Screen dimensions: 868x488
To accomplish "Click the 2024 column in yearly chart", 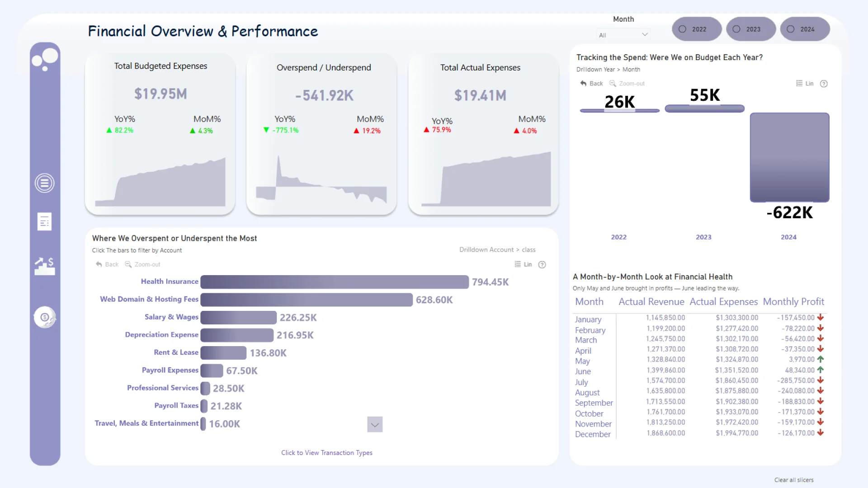I will [x=789, y=157].
